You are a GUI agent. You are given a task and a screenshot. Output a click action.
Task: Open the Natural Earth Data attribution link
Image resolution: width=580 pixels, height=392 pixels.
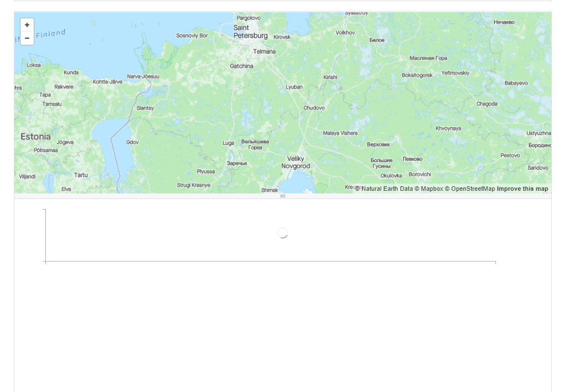point(384,189)
